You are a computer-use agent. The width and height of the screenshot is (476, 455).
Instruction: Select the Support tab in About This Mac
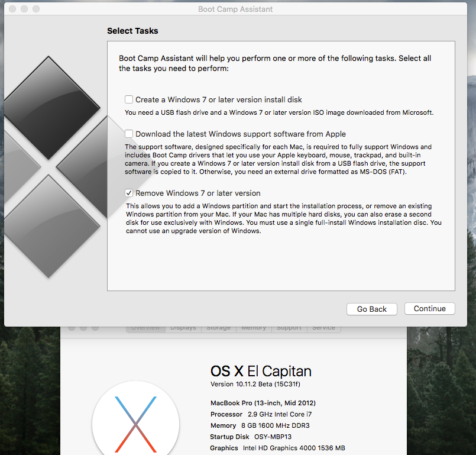(289, 328)
